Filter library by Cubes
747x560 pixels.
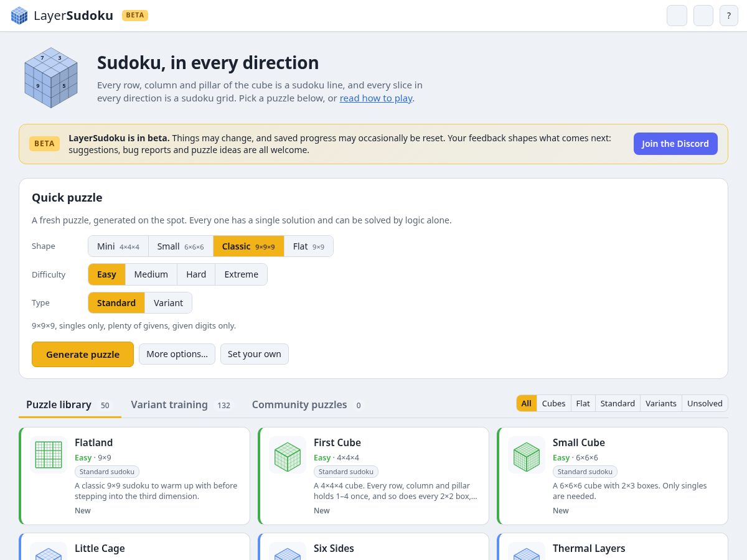(x=554, y=403)
